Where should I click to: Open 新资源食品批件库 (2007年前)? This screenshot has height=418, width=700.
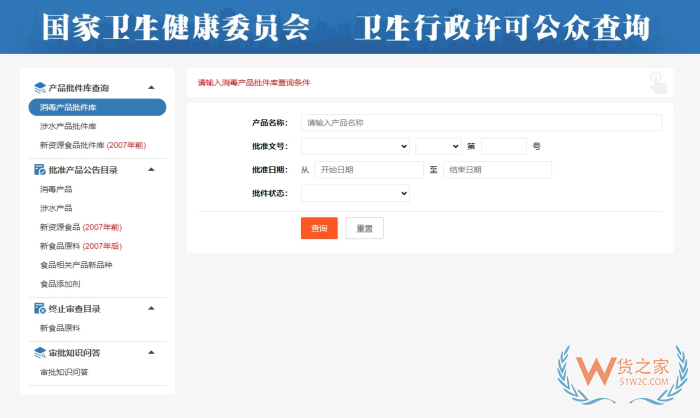point(93,145)
